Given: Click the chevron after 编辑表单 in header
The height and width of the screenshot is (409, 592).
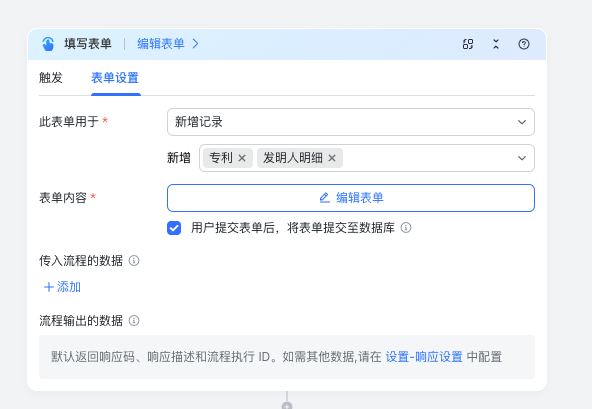Looking at the screenshot, I should click(195, 44).
